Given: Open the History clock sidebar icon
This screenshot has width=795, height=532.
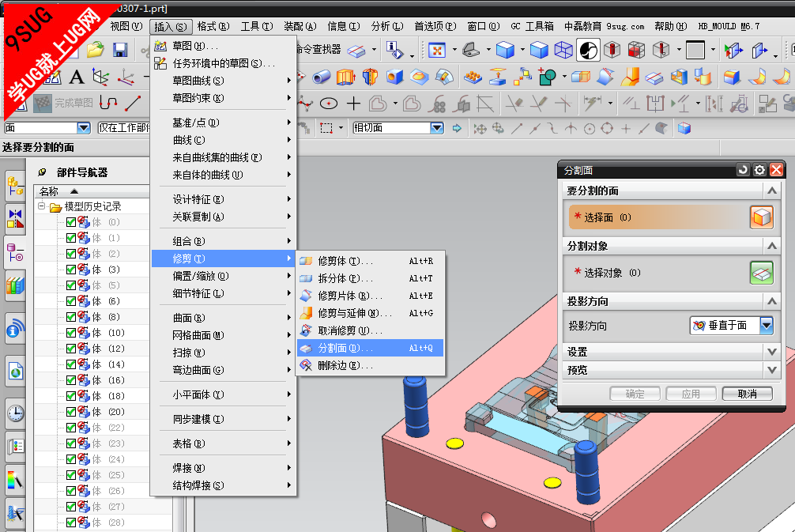Looking at the screenshot, I should click(15, 413).
